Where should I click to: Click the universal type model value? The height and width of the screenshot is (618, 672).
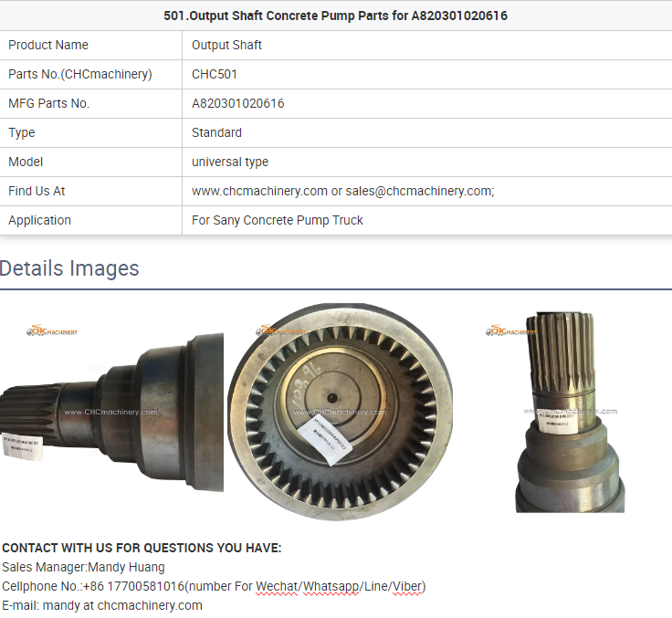click(230, 162)
